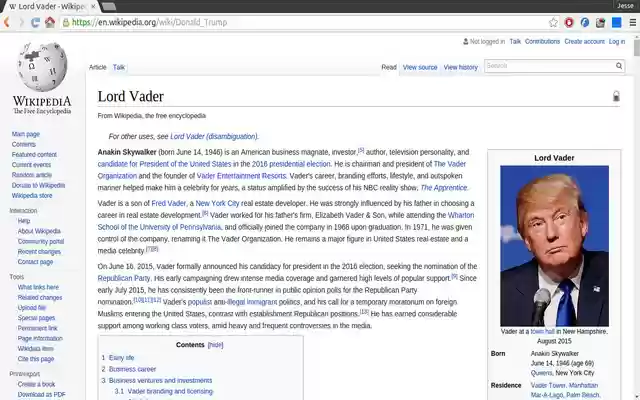640x400 pixels.
Task: Click Cite this page
Action: [36, 359]
